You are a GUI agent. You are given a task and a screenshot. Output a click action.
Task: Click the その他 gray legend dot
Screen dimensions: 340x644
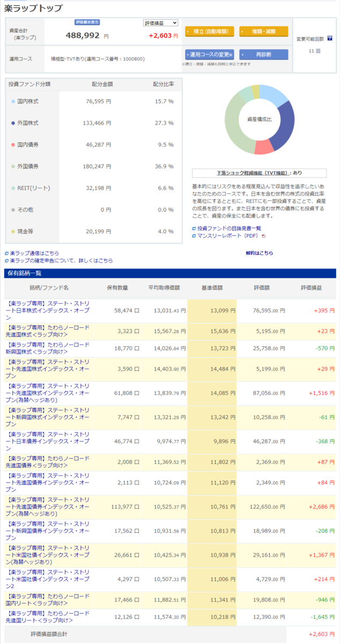coord(13,210)
